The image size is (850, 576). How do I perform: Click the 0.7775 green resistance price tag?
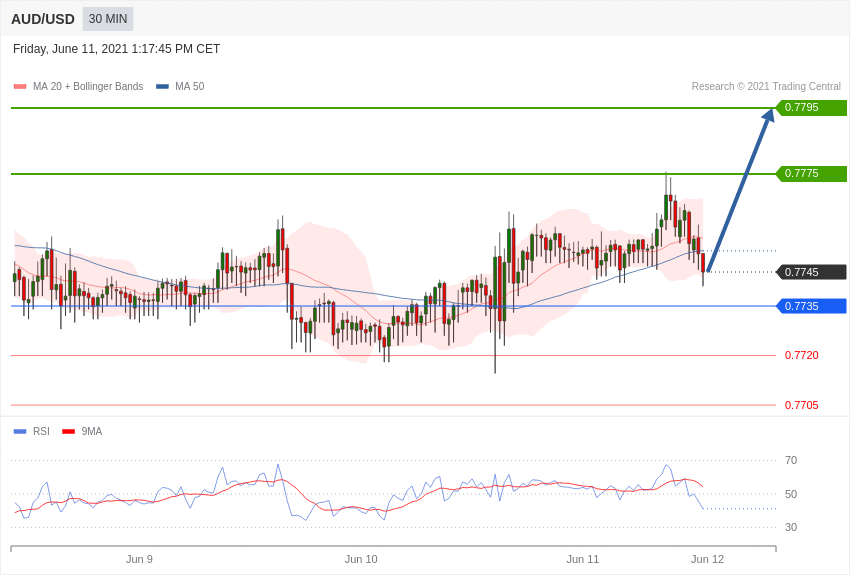coord(812,173)
